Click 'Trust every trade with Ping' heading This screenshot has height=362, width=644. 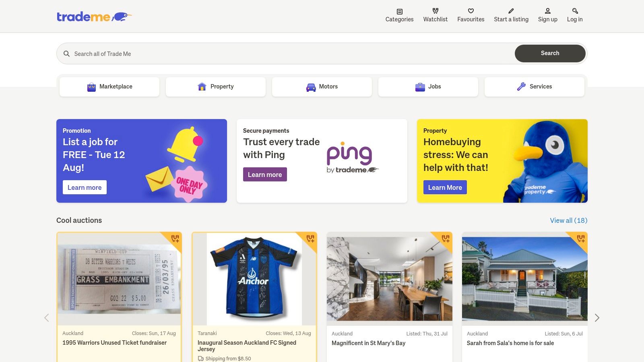tap(281, 148)
